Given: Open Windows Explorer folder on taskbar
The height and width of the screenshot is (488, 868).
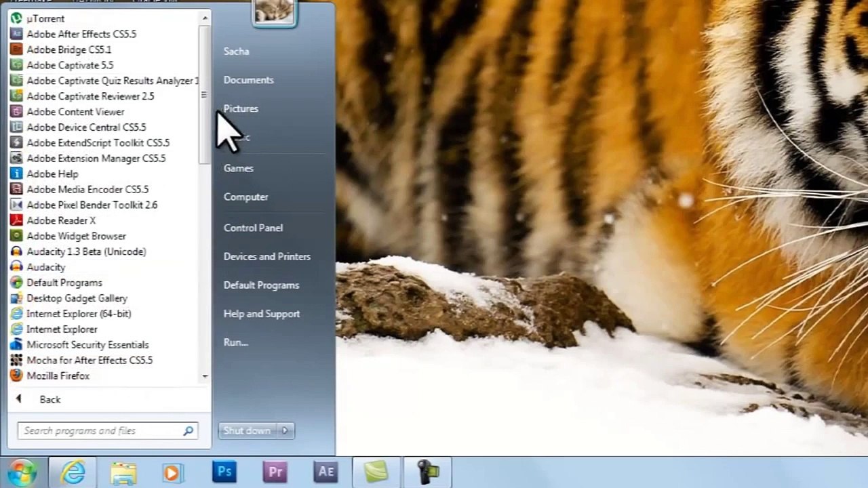Looking at the screenshot, I should tap(123, 472).
